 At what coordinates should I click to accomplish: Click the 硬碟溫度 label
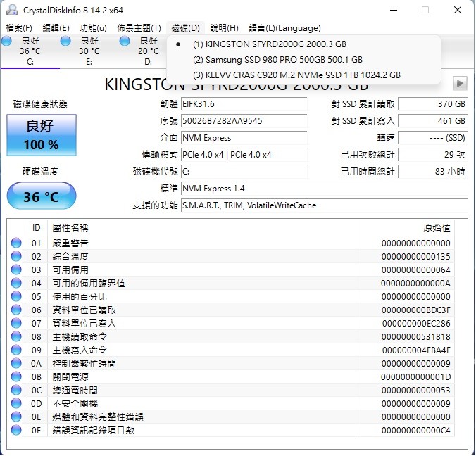point(40,172)
